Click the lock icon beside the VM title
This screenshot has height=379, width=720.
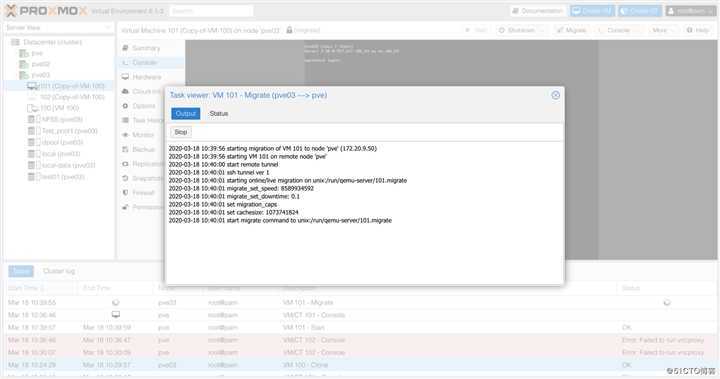coord(289,30)
